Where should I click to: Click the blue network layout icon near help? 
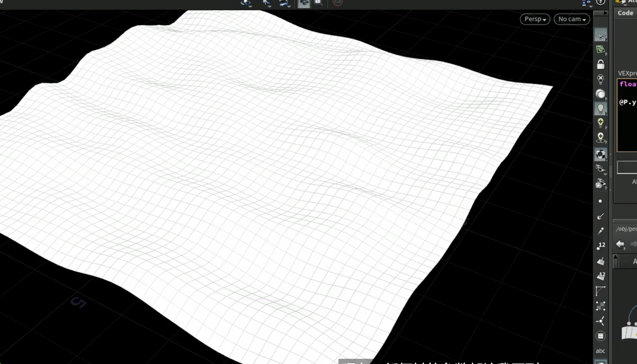[x=586, y=3]
